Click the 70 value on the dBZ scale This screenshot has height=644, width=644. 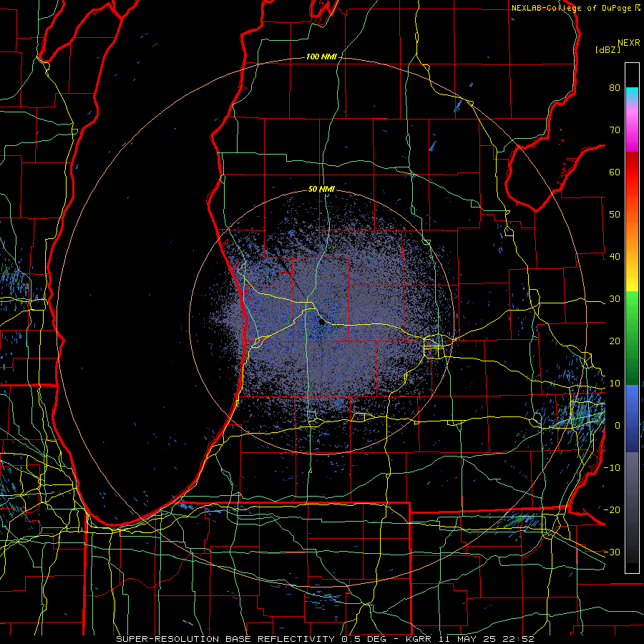(615, 130)
